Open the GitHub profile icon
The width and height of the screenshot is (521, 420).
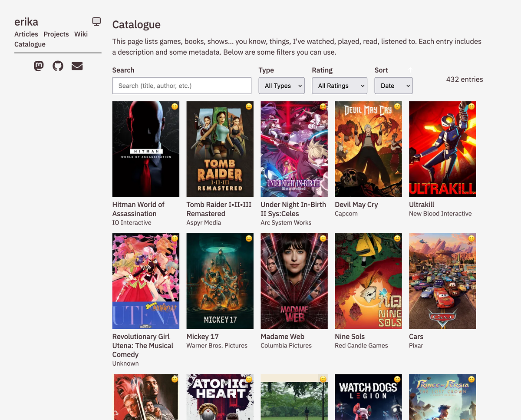point(58,66)
